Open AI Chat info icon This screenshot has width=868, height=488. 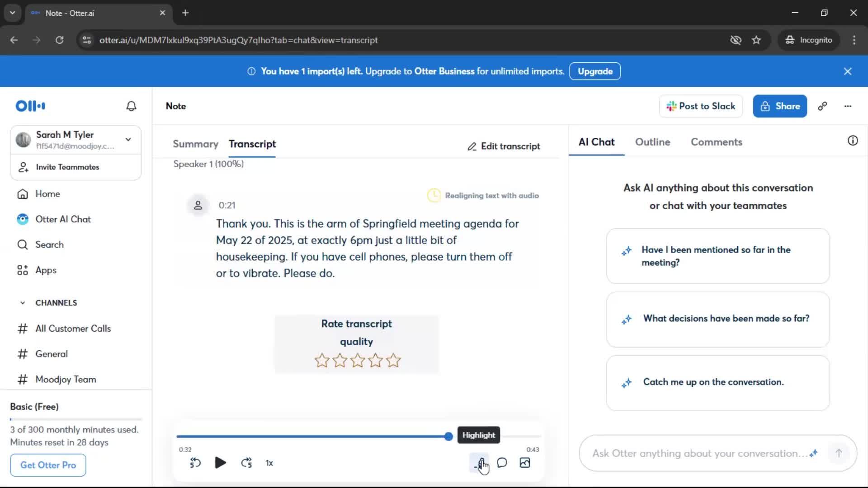pos(853,141)
